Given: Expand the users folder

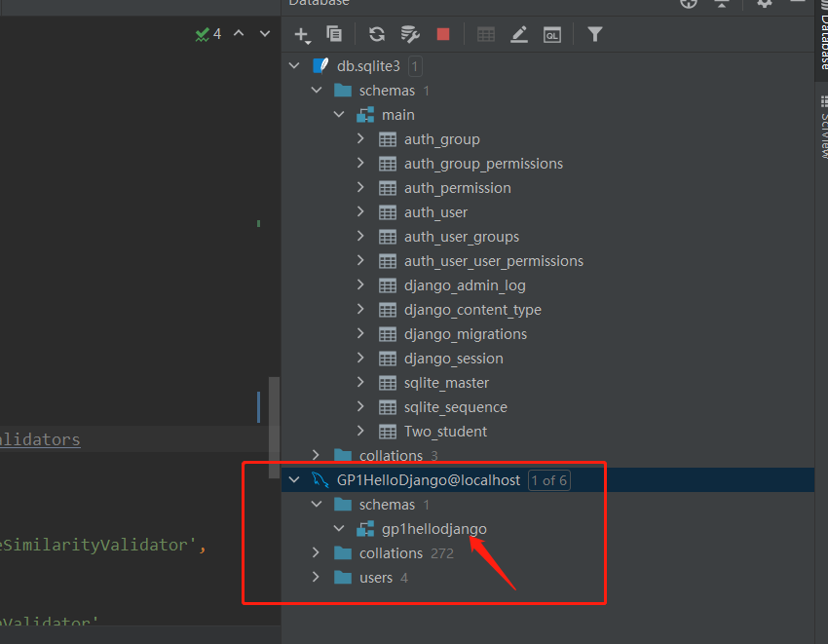Looking at the screenshot, I should 316,577.
